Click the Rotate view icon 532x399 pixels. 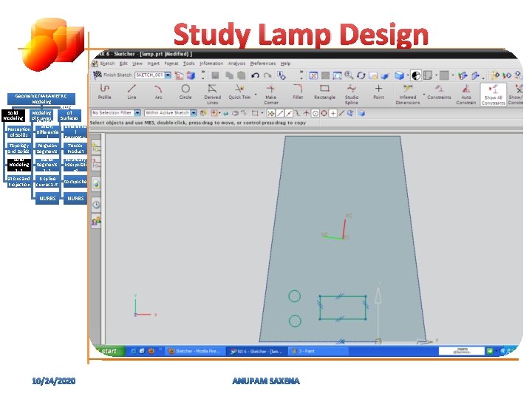pyautogui.click(x=361, y=75)
